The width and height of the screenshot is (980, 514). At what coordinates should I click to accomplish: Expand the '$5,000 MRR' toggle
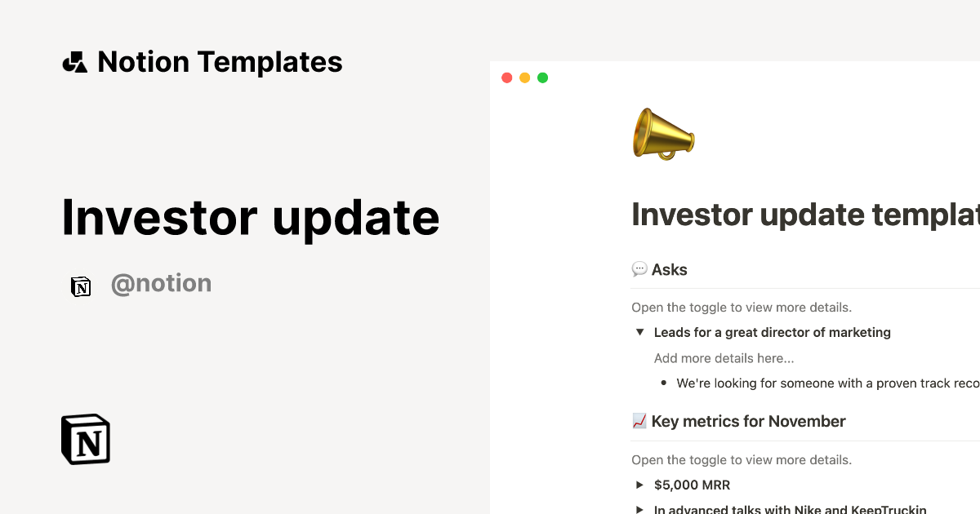640,485
